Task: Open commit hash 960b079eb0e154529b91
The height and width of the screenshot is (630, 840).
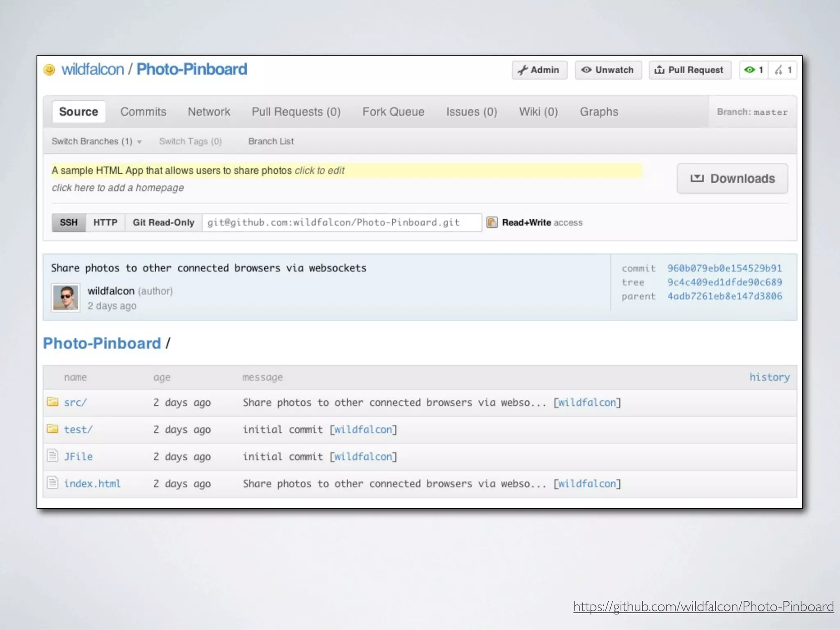Action: tap(724, 268)
